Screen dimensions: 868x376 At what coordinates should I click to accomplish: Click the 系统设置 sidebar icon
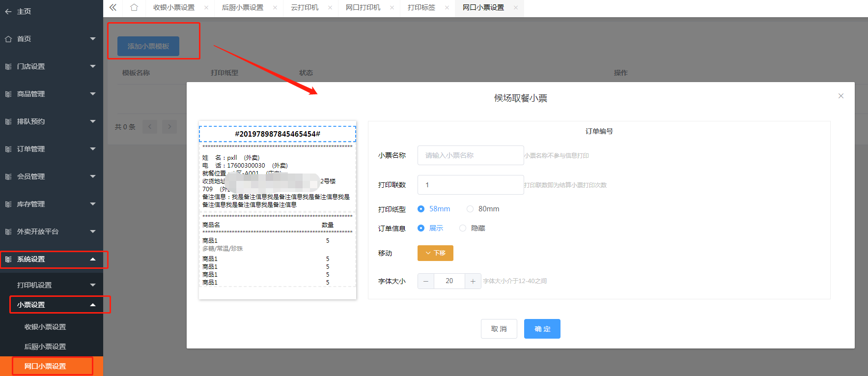click(8, 259)
